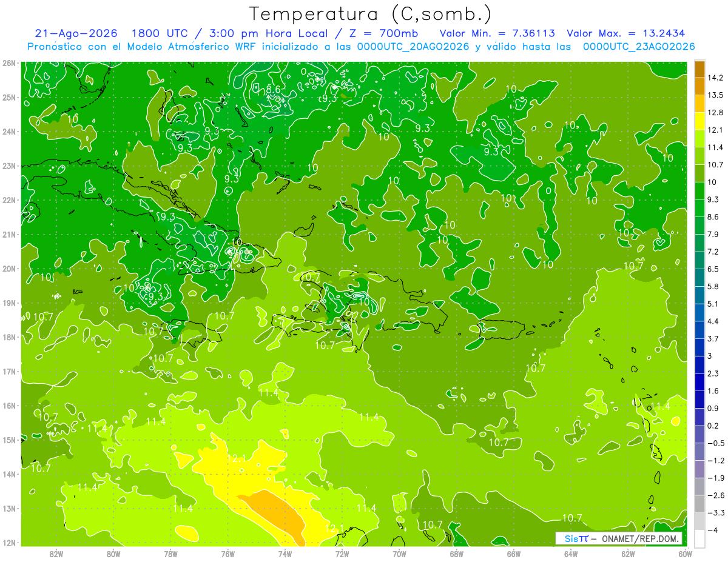
Task: Click latitude axis label '14N'
Action: point(9,474)
